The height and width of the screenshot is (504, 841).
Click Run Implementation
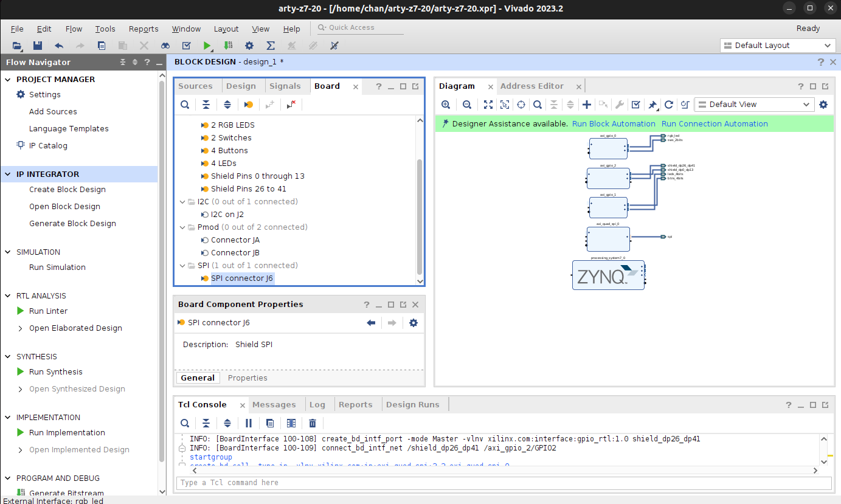[x=67, y=433]
